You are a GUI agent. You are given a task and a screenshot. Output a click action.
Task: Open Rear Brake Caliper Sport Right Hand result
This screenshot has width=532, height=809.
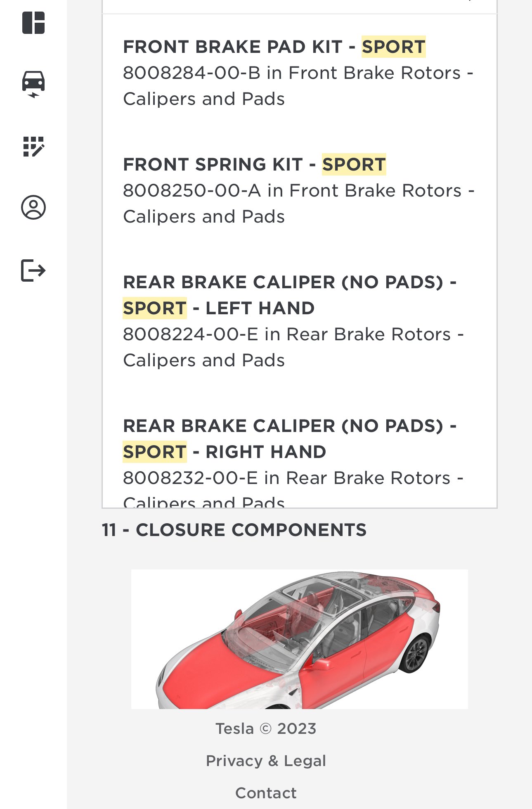tap(299, 463)
